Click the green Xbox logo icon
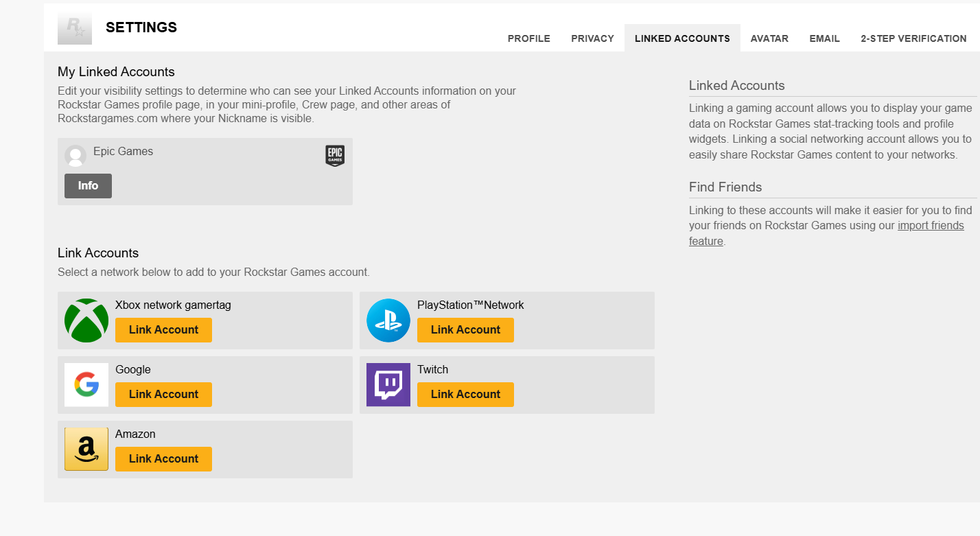The width and height of the screenshot is (980, 536). pyautogui.click(x=86, y=321)
